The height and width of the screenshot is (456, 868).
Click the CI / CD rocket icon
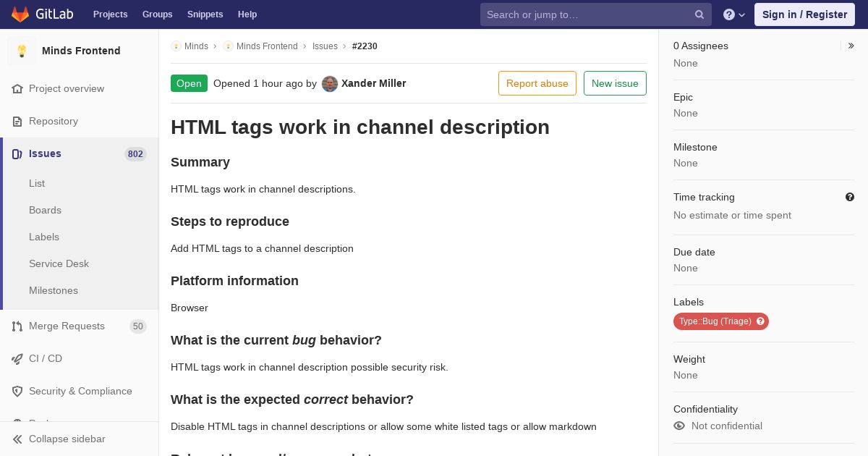coord(17,358)
